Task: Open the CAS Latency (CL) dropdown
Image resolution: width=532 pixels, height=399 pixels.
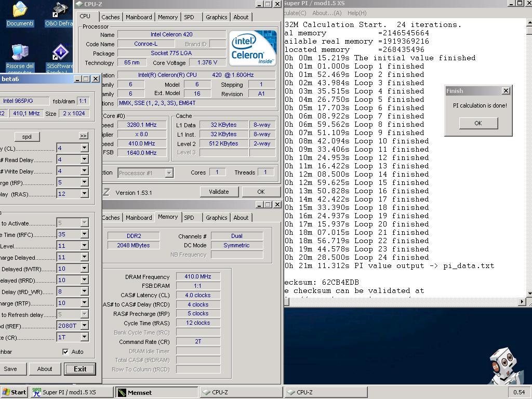Action: tap(85, 148)
